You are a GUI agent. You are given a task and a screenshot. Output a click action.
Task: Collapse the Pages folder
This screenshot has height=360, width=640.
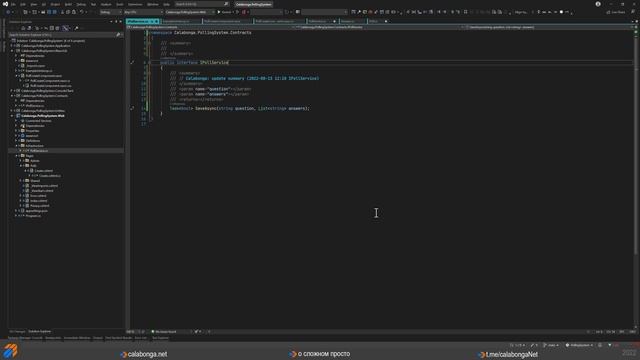pyautogui.click(x=17, y=156)
